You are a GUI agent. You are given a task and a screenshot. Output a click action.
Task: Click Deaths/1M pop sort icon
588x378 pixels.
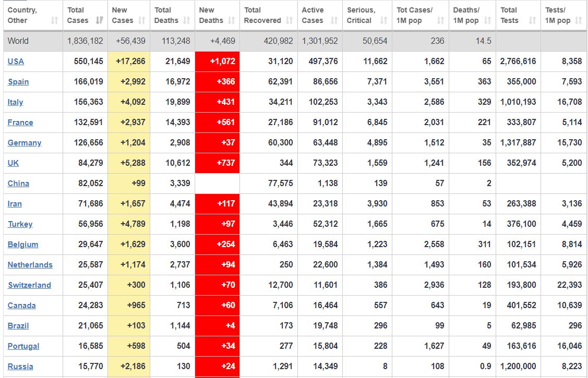point(487,20)
